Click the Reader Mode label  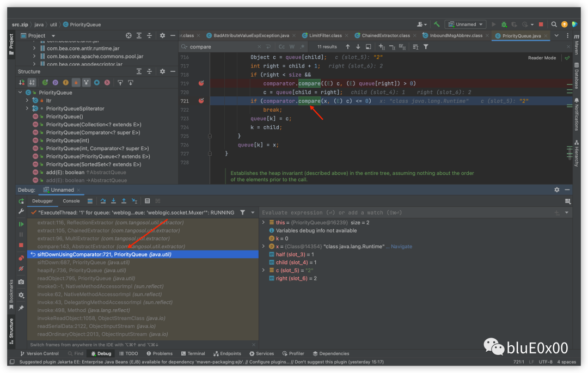[x=542, y=58]
